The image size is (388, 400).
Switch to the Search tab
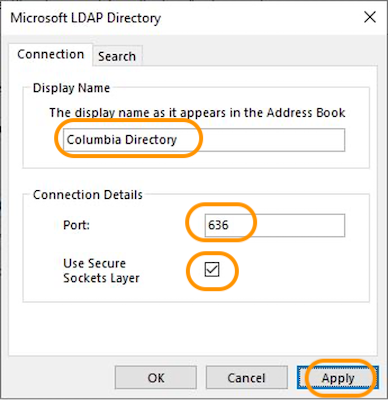pyautogui.click(x=117, y=56)
